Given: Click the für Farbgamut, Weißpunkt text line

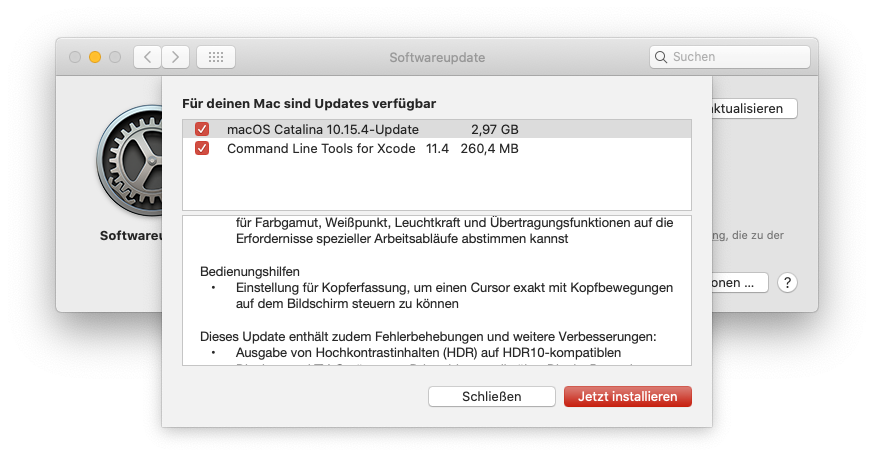Looking at the screenshot, I should pos(454,223).
